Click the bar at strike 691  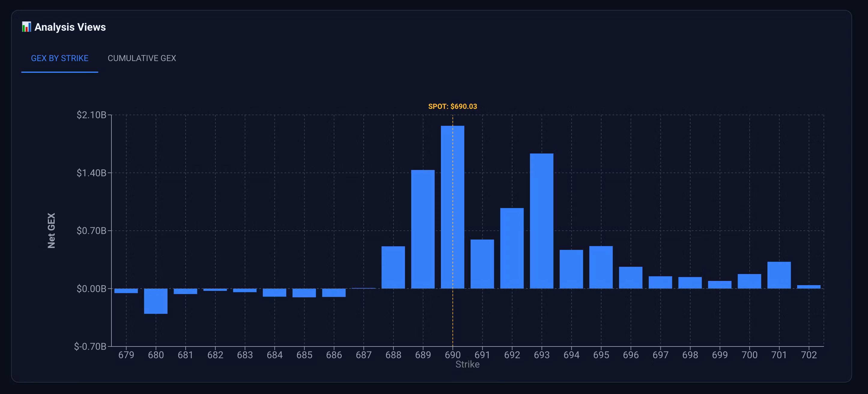[x=482, y=264]
